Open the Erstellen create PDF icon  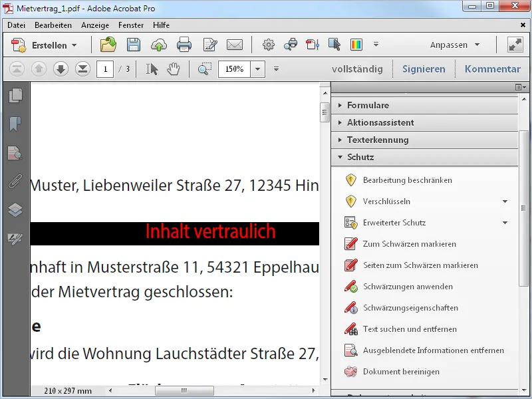(19, 45)
